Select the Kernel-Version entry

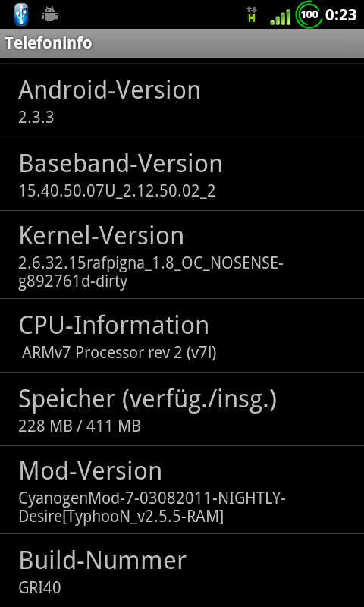click(x=182, y=255)
